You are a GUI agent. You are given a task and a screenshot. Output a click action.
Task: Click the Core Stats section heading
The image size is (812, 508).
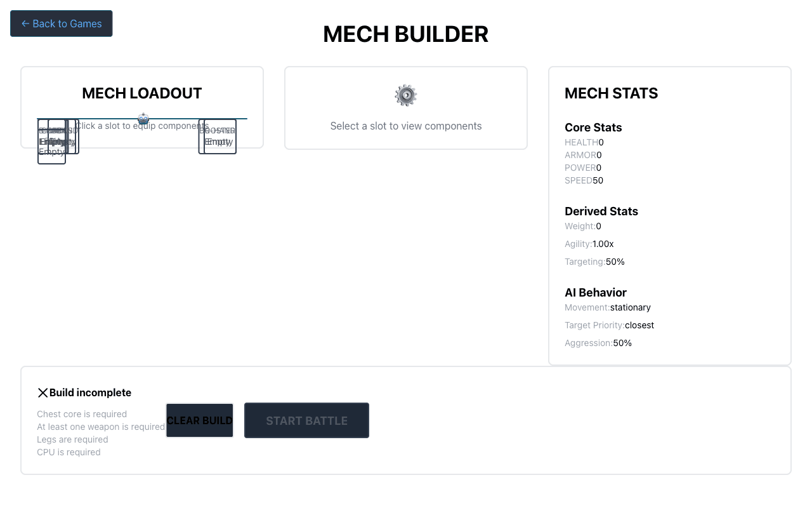593,128
